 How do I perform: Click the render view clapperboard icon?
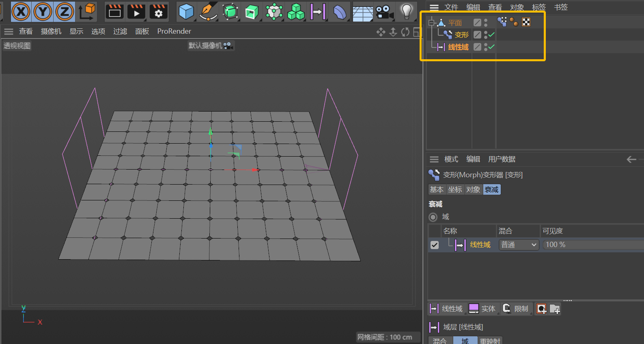[x=115, y=12]
